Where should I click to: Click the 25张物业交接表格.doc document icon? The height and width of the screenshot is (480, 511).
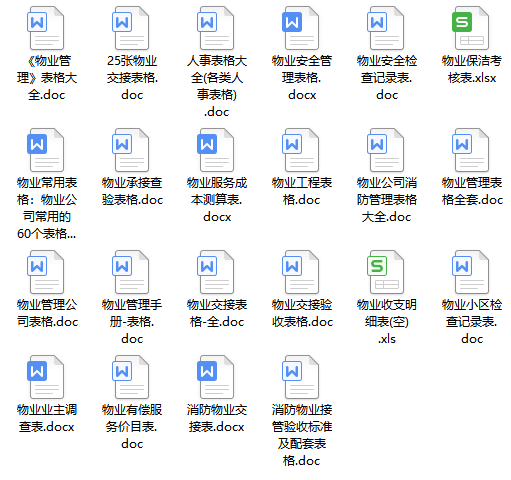pyautogui.click(x=131, y=28)
